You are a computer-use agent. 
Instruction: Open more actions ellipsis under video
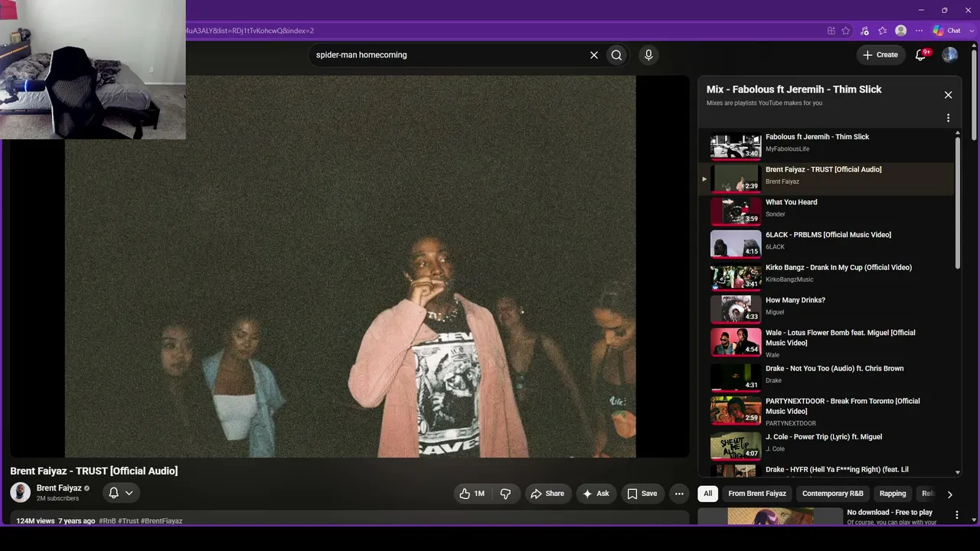tap(679, 494)
